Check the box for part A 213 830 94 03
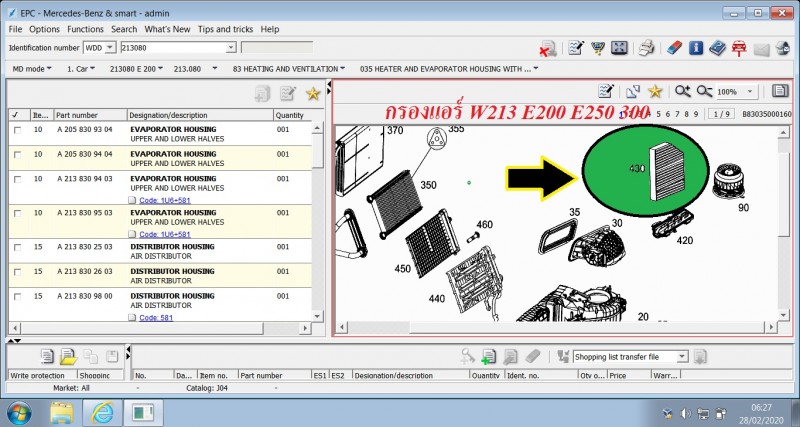Image resolution: width=800 pixels, height=427 pixels. click(x=18, y=180)
